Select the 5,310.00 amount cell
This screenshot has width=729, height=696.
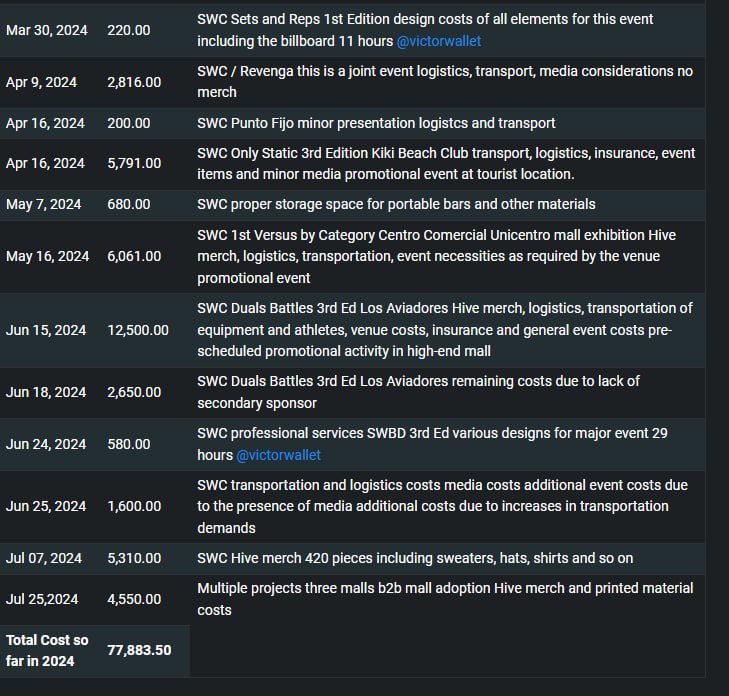pos(134,558)
